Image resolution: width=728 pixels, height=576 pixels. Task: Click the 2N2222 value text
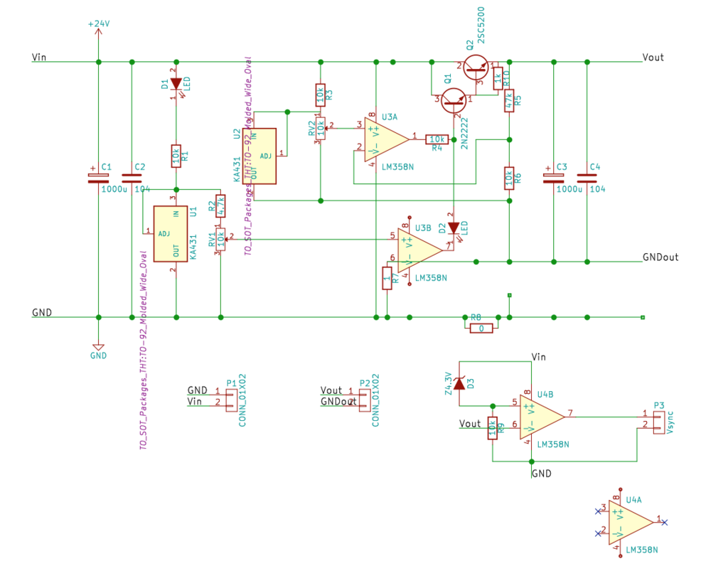point(464,133)
